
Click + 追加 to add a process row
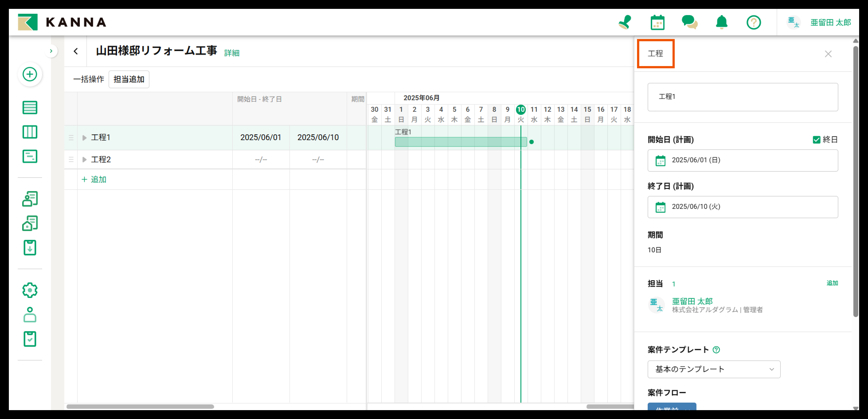(94, 179)
